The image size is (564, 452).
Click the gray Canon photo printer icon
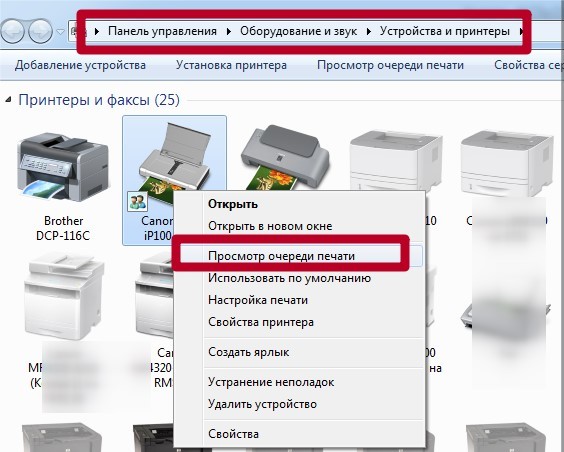click(x=284, y=157)
